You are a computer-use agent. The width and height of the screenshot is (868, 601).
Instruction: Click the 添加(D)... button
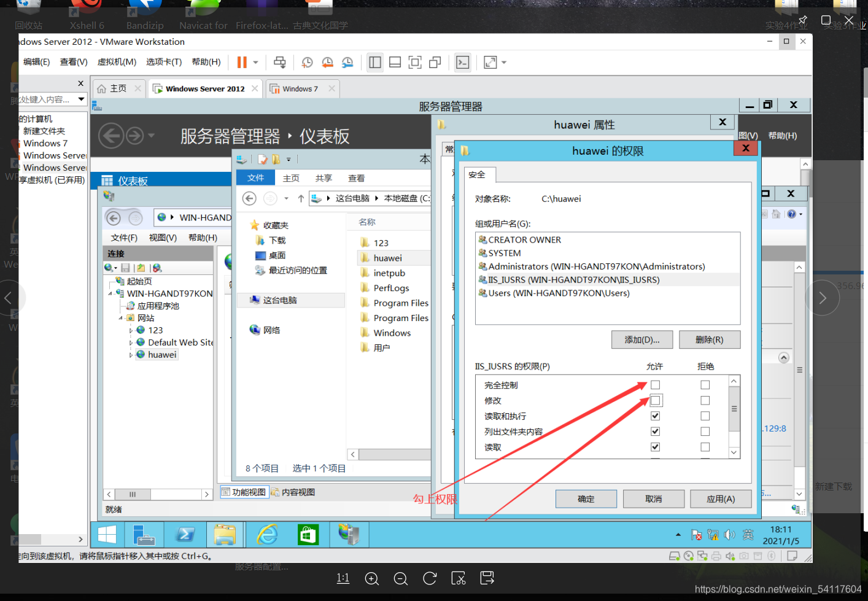(642, 339)
